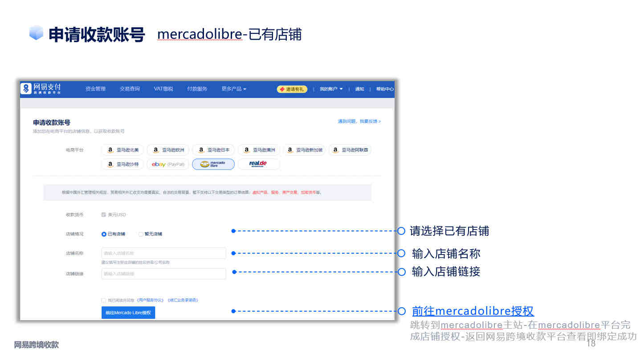Select the 暂无店铺 radio button

(141, 234)
